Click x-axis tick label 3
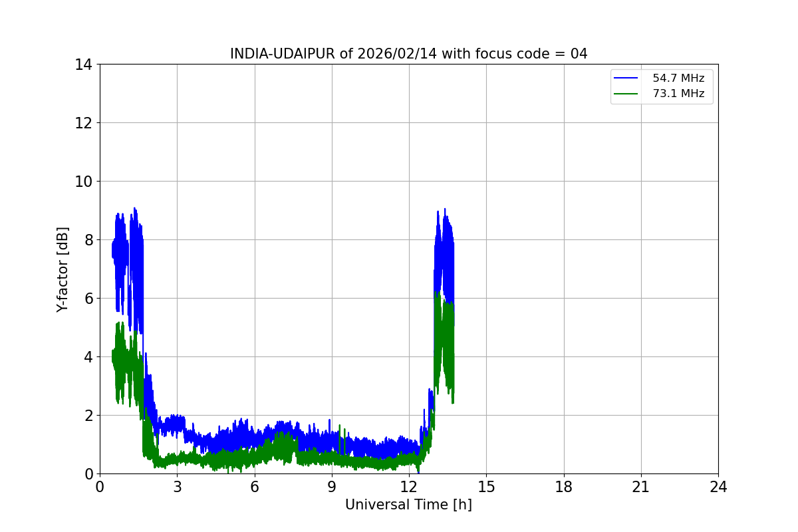This screenshot has height=532, width=798. [177, 487]
